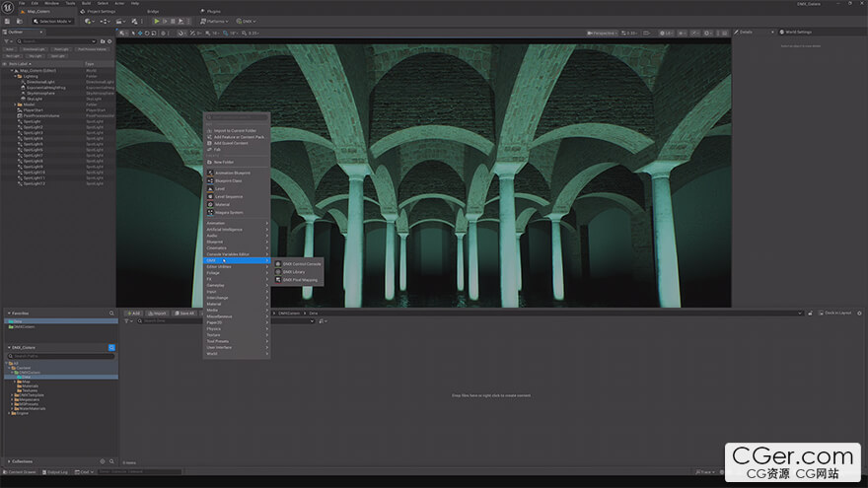Choose DMX Pixel Mapping in the submenu
This screenshot has height=488, width=868.
pyautogui.click(x=296, y=280)
